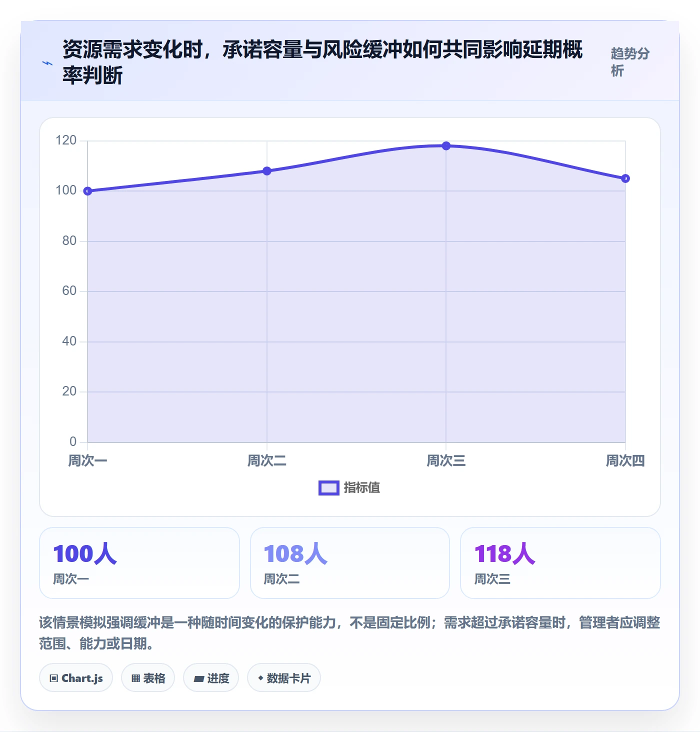Viewport: 700px width, 732px height.
Task: Click the 120 y-axis tick label
Action: [x=66, y=140]
